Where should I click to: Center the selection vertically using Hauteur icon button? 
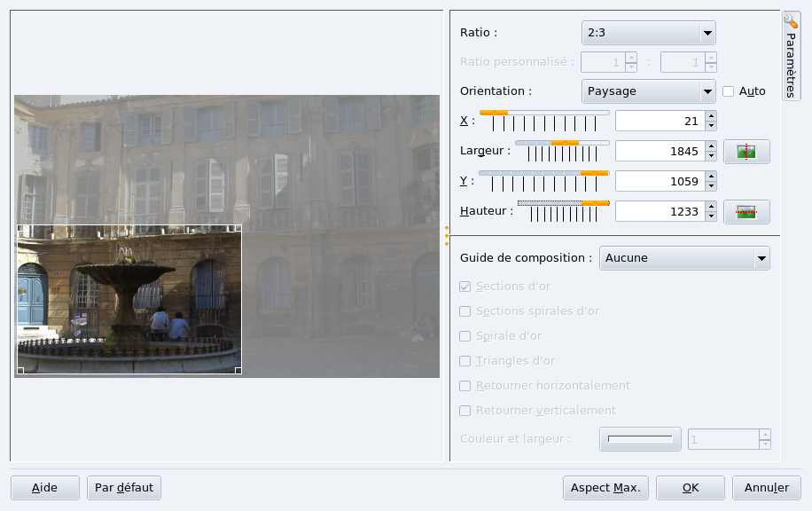tap(746, 212)
